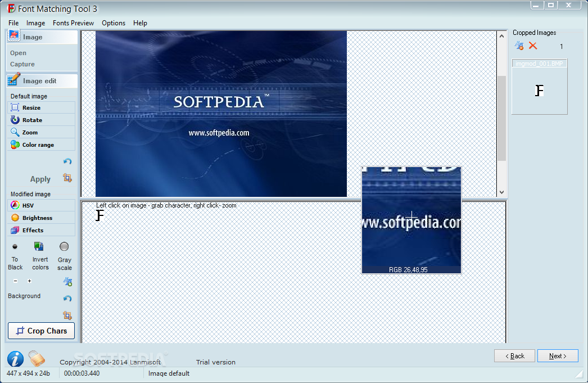Select the Image edit section header

pyautogui.click(x=42, y=80)
